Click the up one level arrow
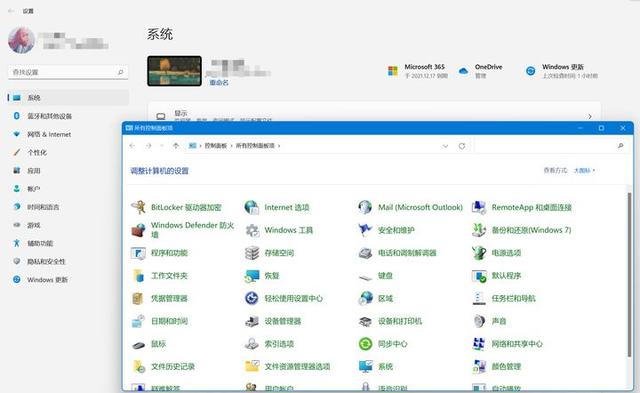The image size is (640, 393). click(176, 146)
